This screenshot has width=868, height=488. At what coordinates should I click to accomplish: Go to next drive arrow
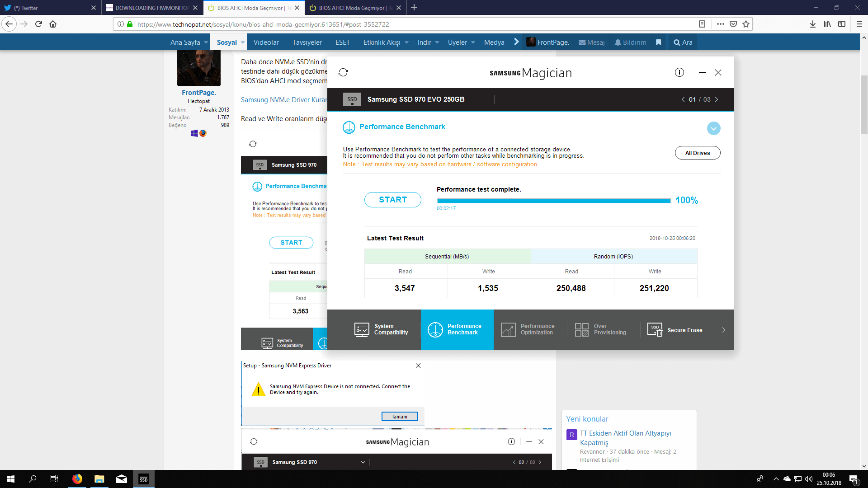tap(717, 99)
